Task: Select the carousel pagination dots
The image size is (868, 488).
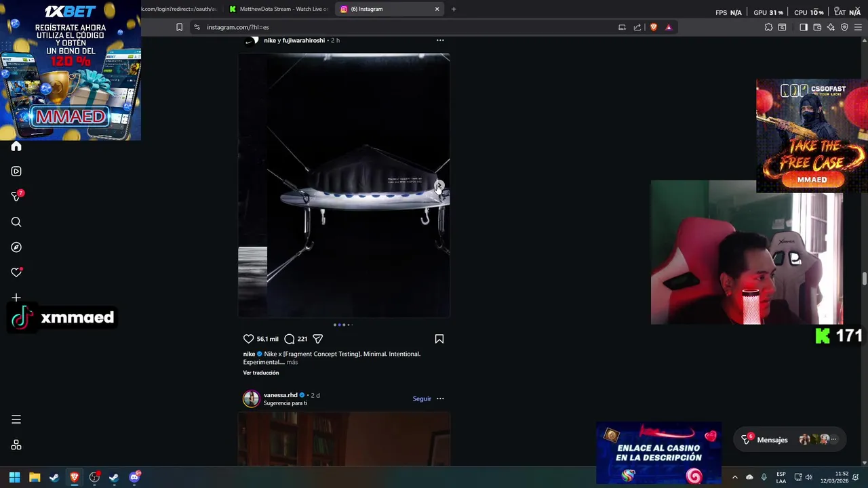Action: tap(343, 325)
